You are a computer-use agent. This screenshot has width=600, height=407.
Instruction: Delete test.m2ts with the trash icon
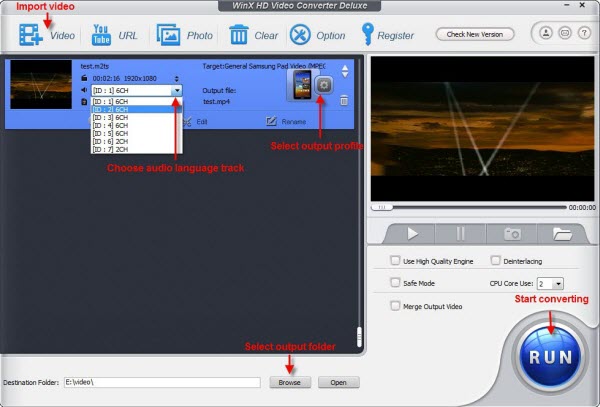(x=344, y=100)
